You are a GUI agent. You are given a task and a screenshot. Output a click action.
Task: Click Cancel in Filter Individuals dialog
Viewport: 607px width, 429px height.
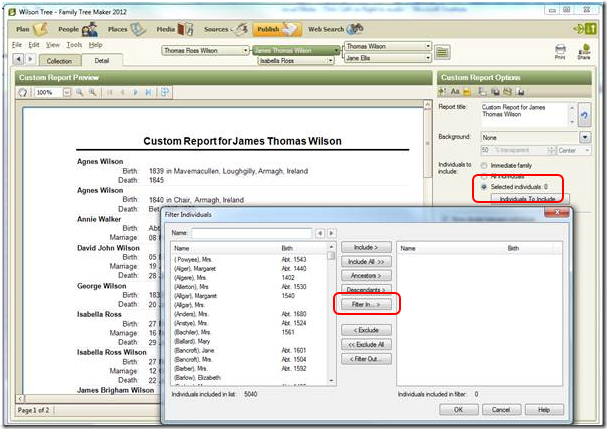point(501,410)
